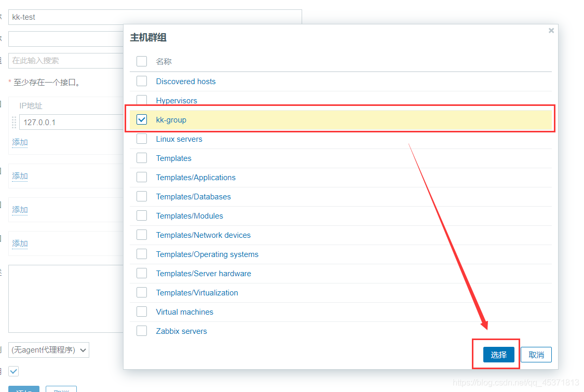This screenshot has height=392, width=584.
Task: Open the Templates/Applications group link
Action: 196,178
